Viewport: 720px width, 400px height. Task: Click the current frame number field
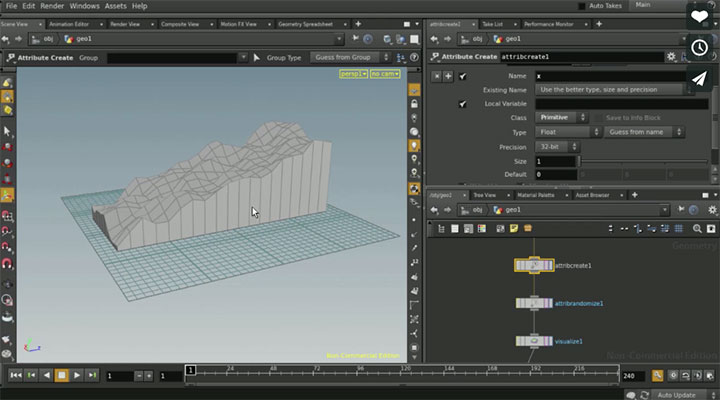119,376
